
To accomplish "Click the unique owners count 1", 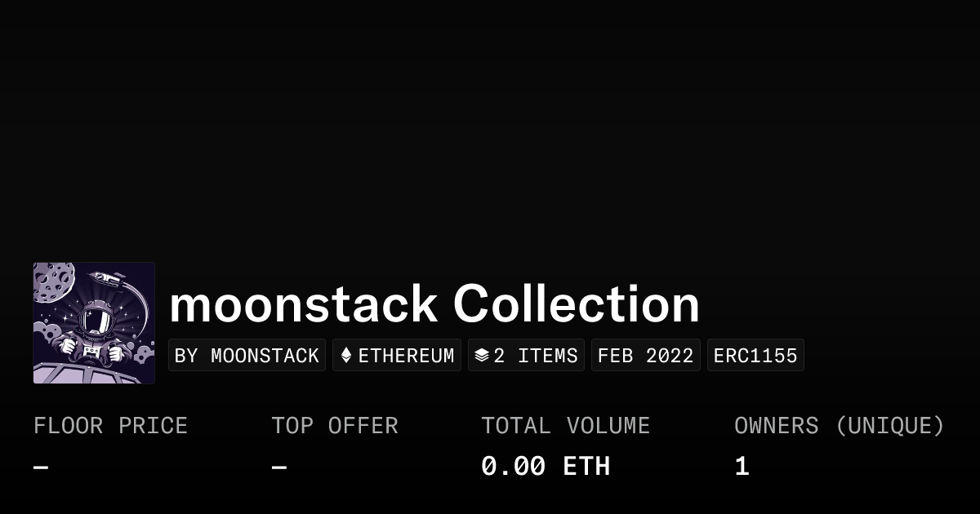I will 742,467.
